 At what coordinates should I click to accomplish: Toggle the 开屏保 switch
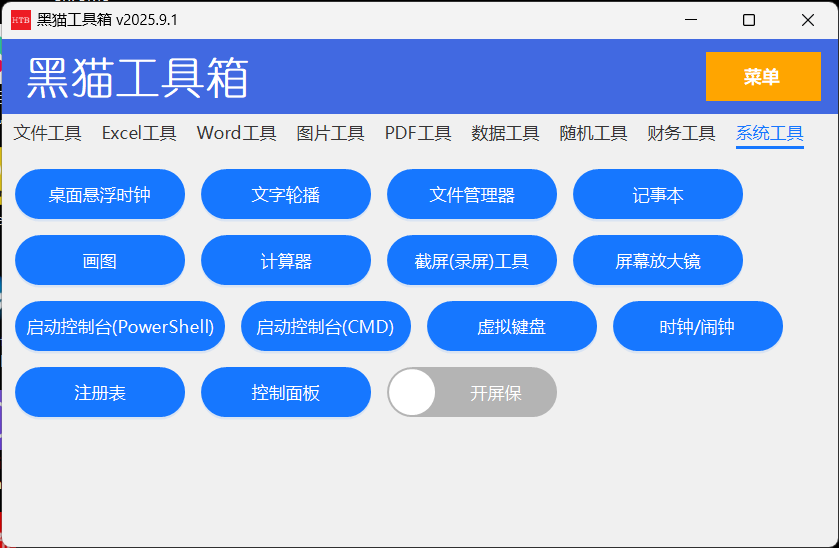472,392
